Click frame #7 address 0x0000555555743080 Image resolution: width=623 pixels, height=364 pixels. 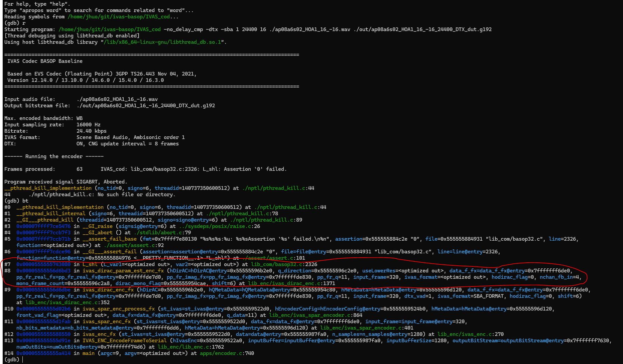pyautogui.click(x=43, y=264)
